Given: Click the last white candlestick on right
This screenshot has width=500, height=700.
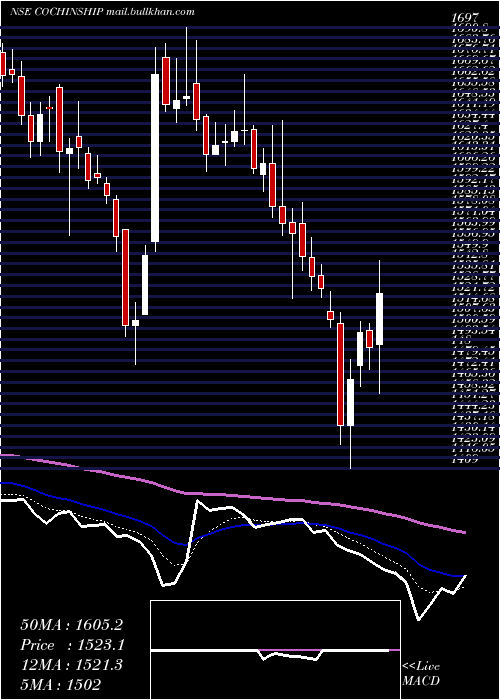Looking at the screenshot, I should point(380,319).
